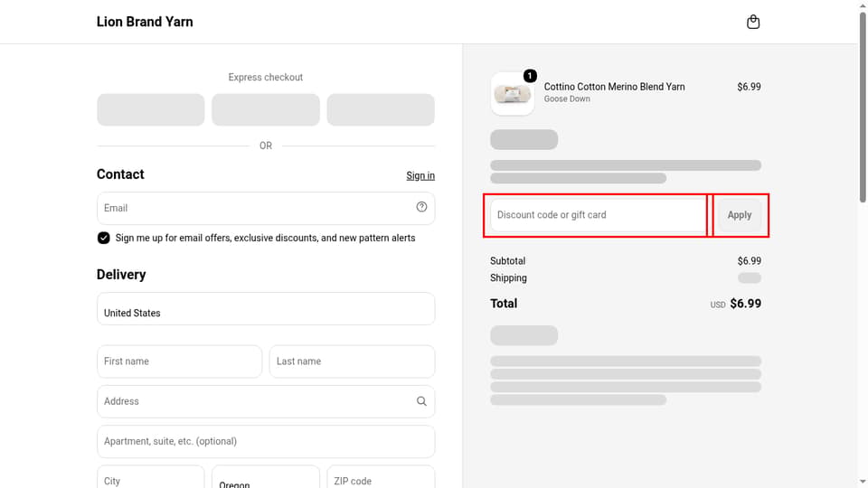This screenshot has height=488, width=868.
Task: Click the Apartment, suite, etc. field
Action: (x=266, y=442)
